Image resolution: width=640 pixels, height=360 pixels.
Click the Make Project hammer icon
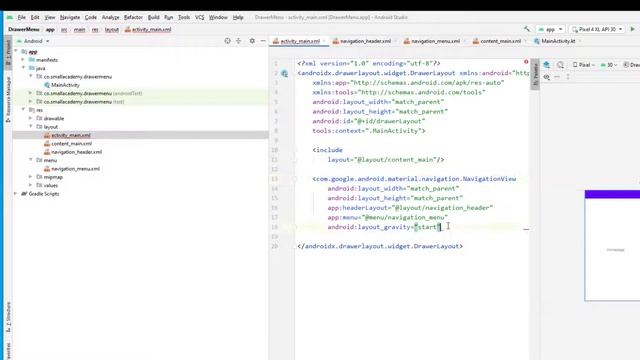pos(527,29)
